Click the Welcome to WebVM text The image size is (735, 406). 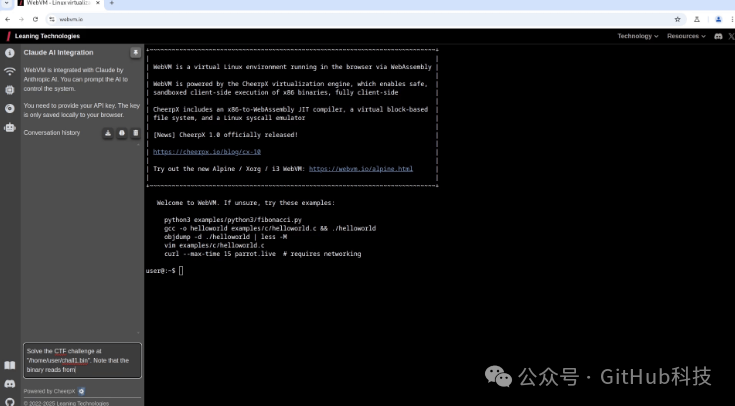click(246, 203)
